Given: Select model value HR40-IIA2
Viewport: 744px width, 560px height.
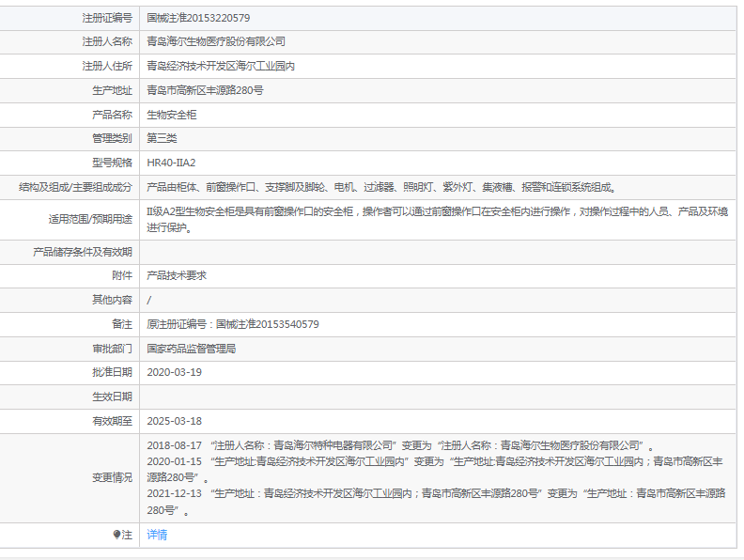Looking at the screenshot, I should click(x=171, y=163).
